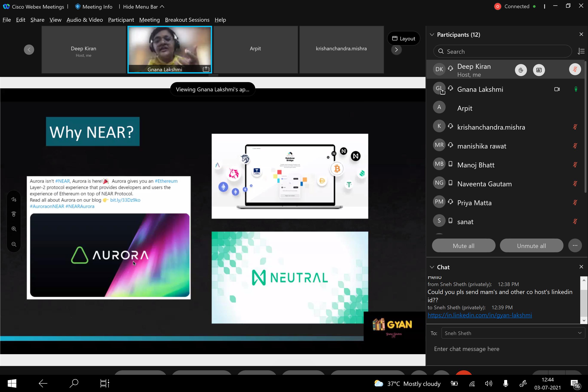588x392 pixels.
Task: Select Gnana Lakshmi video thumbnail
Action: [x=170, y=49]
